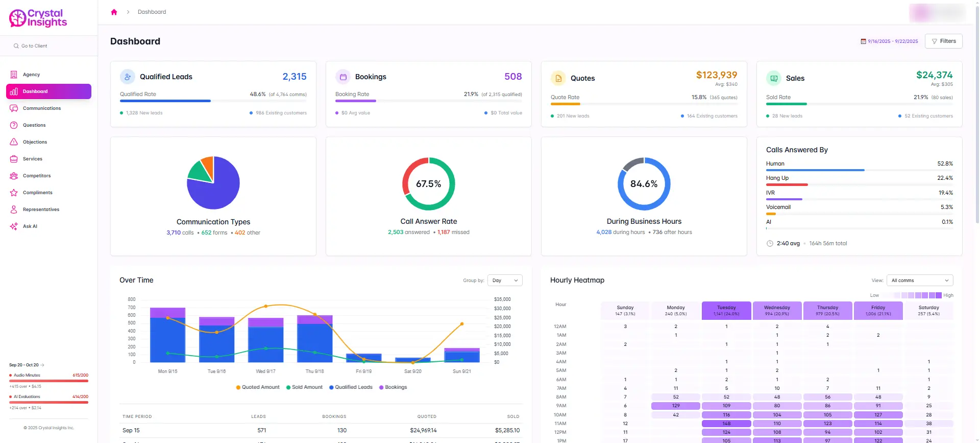
Task: Click the Compliments star icon
Action: (14, 193)
